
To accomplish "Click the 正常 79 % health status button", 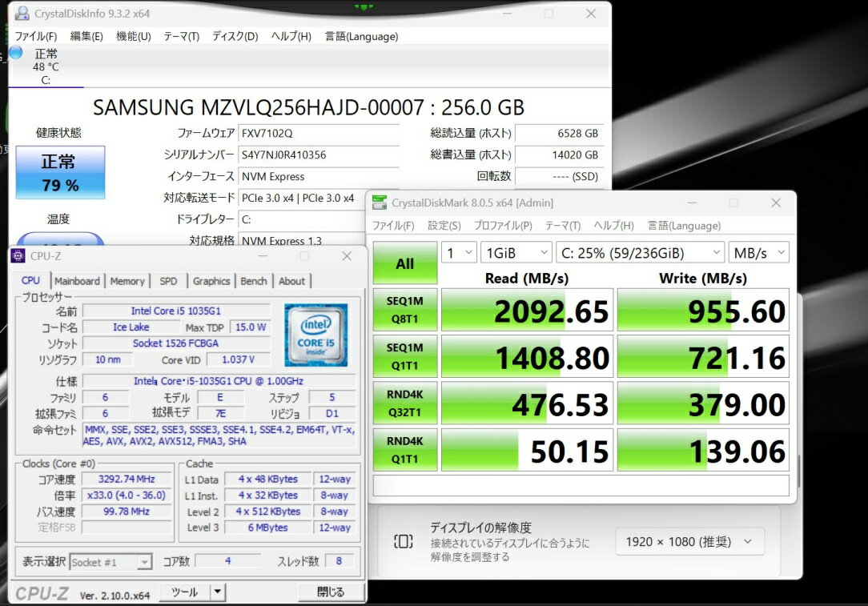I will tap(60, 173).
